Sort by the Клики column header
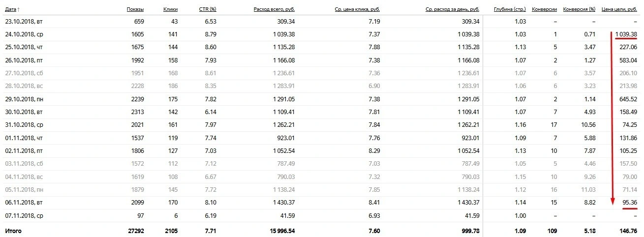Viewport: 644px width, 237px height. point(170,9)
